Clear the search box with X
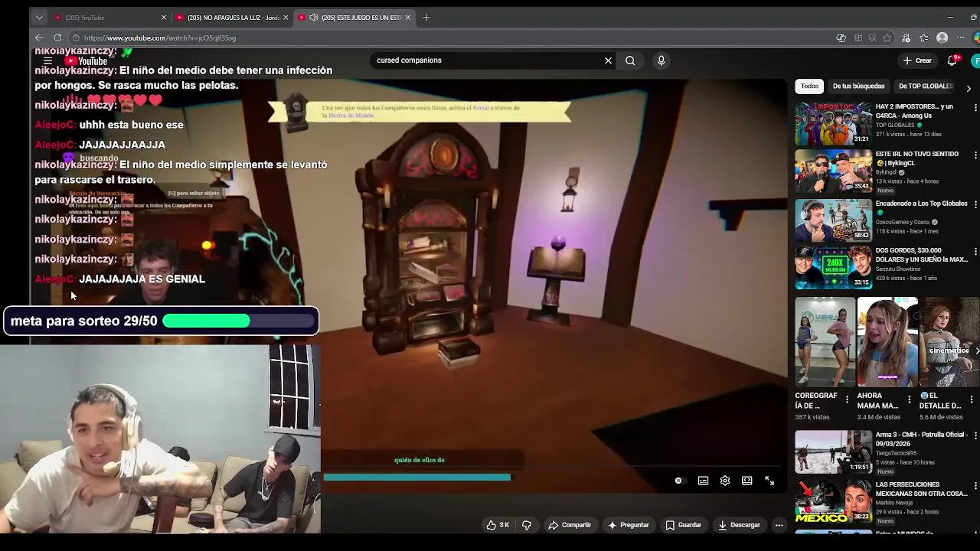 [x=609, y=60]
